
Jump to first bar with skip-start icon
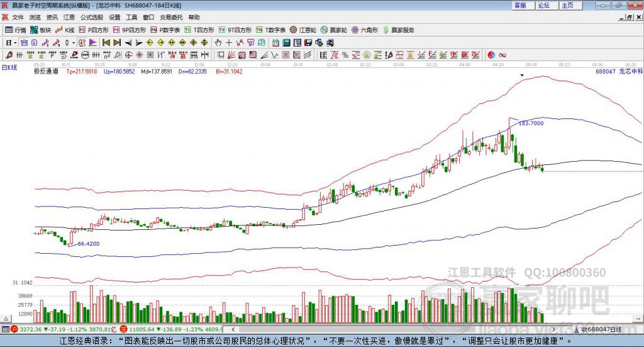tap(106, 43)
